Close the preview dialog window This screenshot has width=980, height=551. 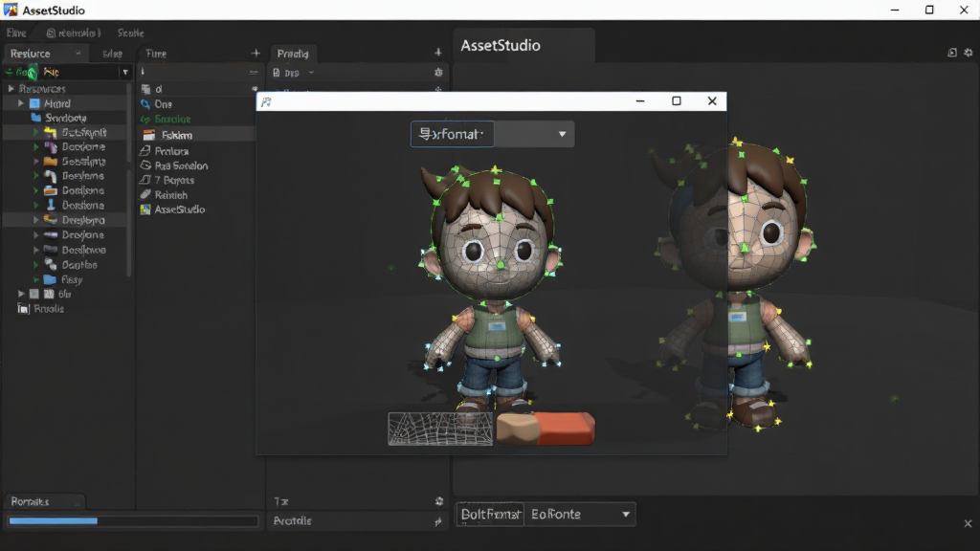(x=712, y=101)
